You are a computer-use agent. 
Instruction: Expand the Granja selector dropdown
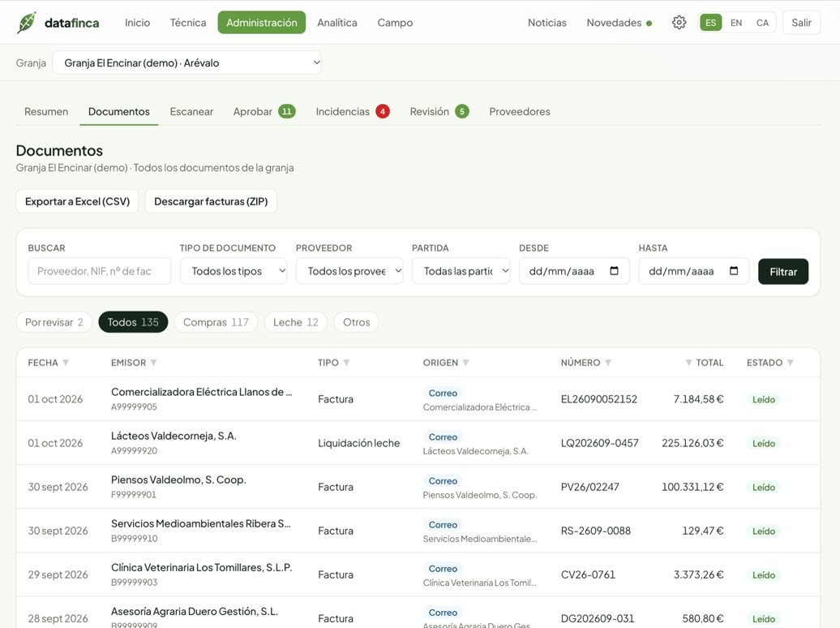coord(187,62)
